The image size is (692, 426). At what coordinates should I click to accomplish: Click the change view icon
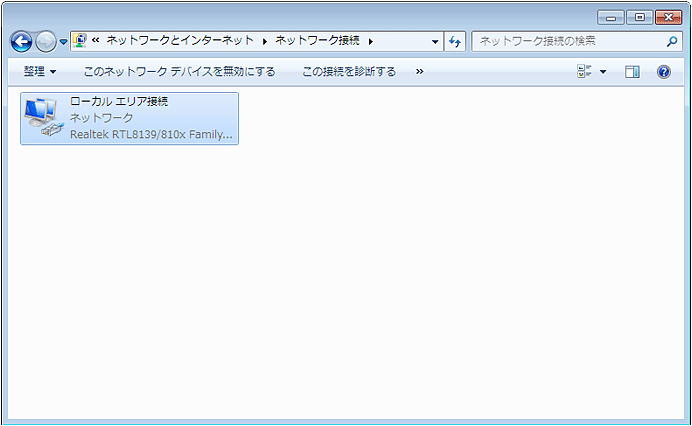584,72
